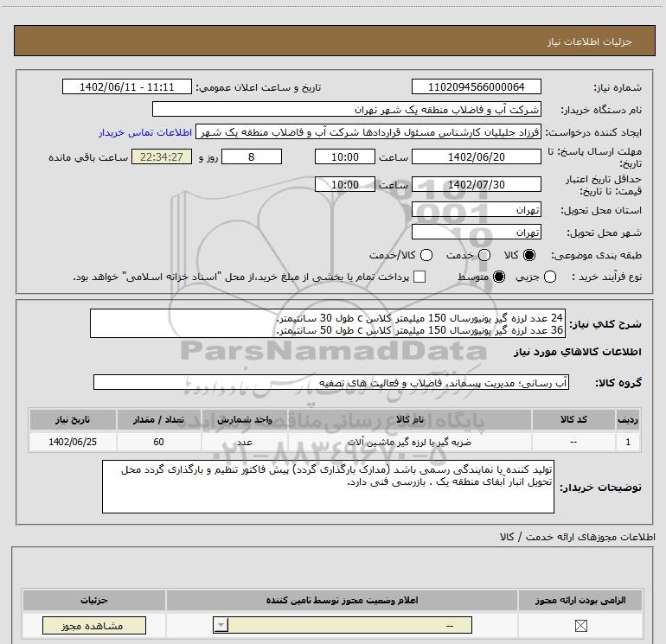Click the جزئیات column header
This screenshot has height=644, width=666.
[x=94, y=600]
